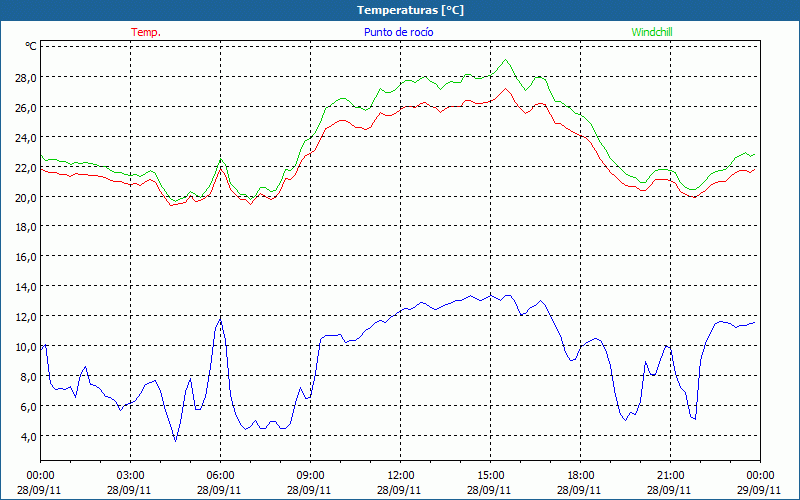Screen dimensions: 800x500
Task: Click the '°C' unit label on axis
Action: click(x=31, y=46)
